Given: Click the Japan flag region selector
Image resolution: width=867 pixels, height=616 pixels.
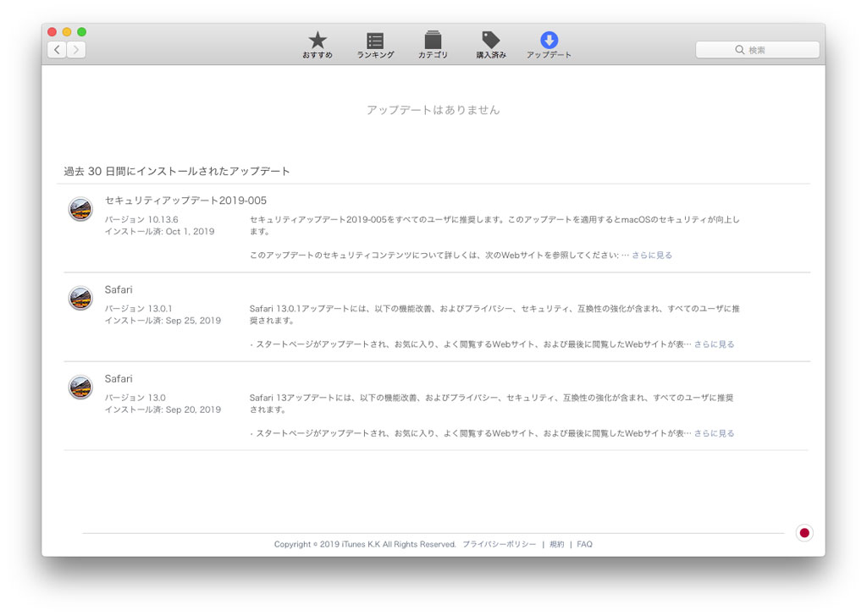Looking at the screenshot, I should click(x=804, y=533).
